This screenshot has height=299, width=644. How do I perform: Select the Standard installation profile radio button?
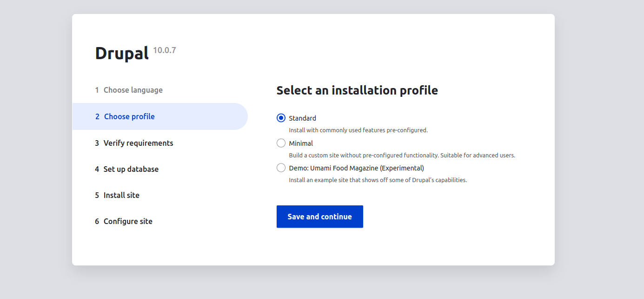tap(281, 118)
